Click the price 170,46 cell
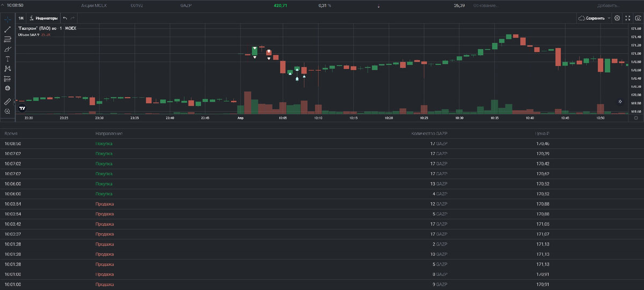This screenshot has width=644, height=290. click(543, 144)
